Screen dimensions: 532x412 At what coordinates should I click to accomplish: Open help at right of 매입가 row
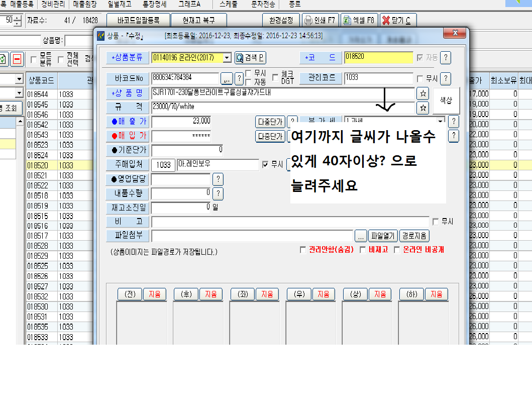[454, 136]
